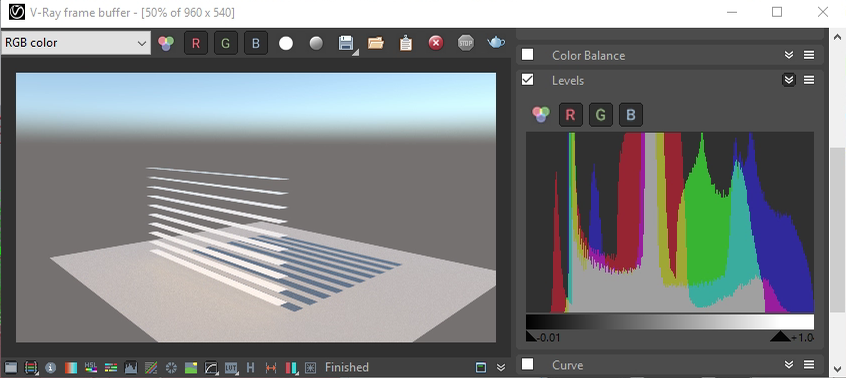
Task: Toggle the green channel in main toolbar
Action: point(226,43)
